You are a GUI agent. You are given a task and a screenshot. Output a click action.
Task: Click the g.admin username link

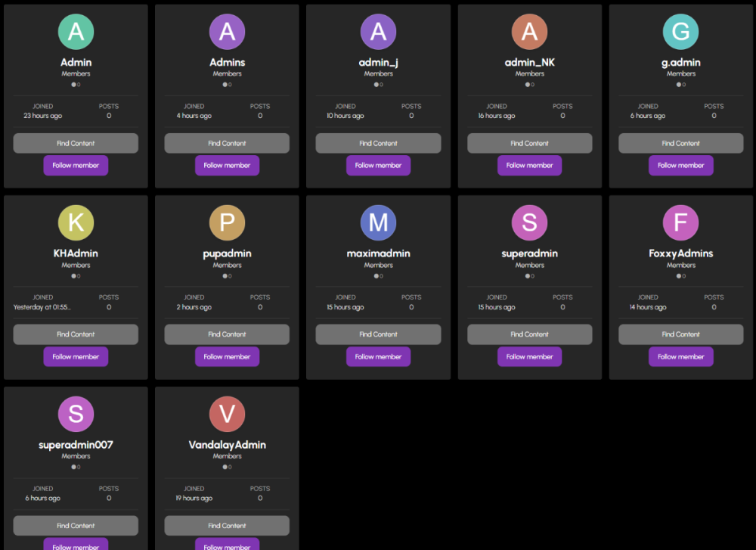click(680, 62)
